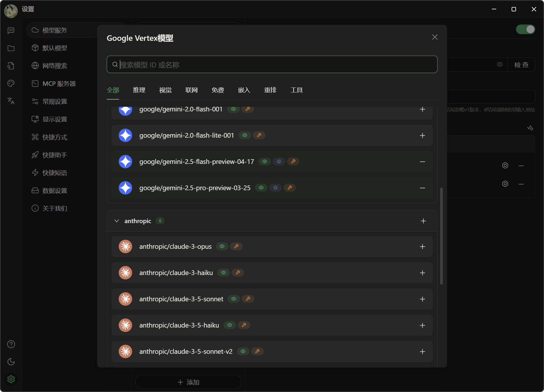Click reasoning tag on gemini-2.5-pro-preview-03-25
Screen dimensions: 544x392
coord(275,188)
